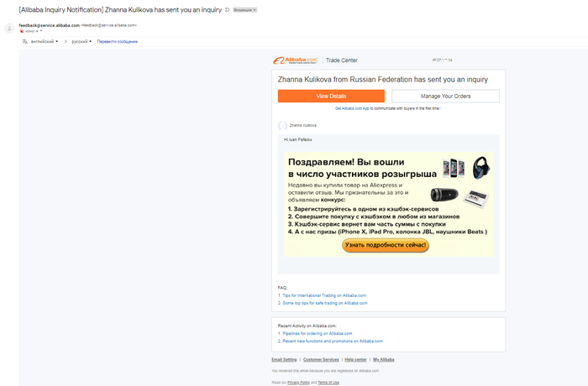Click the sender avatar icon

9,28
